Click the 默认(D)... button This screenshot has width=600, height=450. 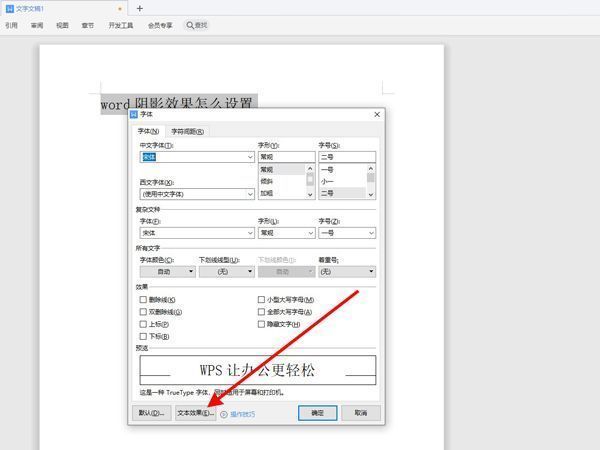152,413
